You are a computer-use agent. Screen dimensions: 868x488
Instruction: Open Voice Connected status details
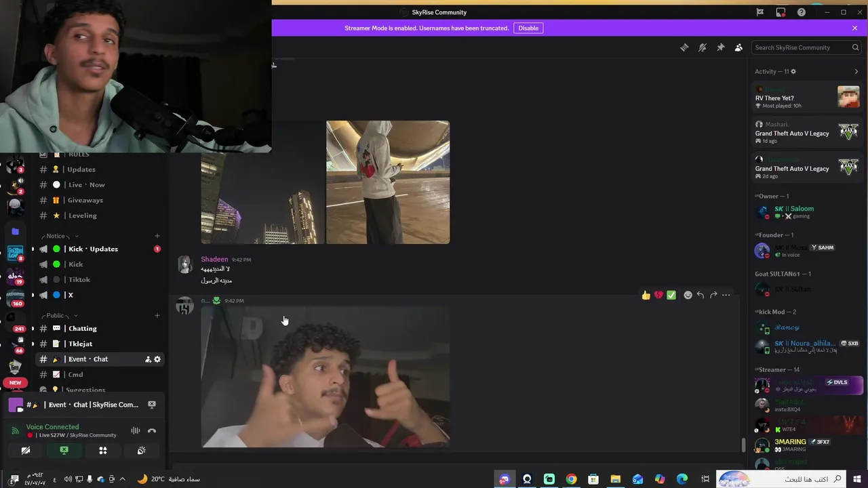click(x=52, y=427)
